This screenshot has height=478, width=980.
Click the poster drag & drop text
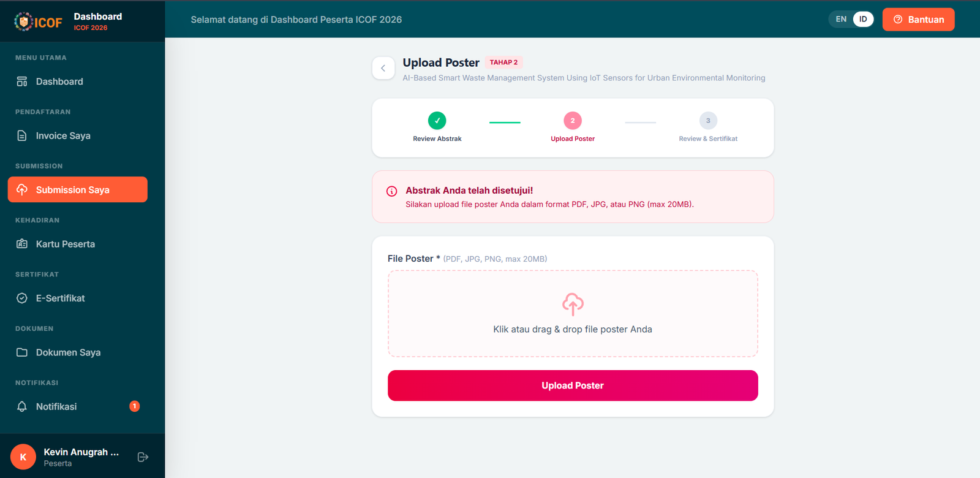[x=573, y=330]
